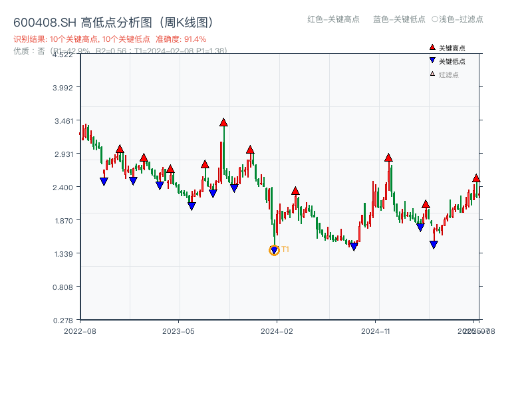Click the earliest blue key-low triangle on the chart
This screenshot has width=532, height=399.
coord(104,182)
